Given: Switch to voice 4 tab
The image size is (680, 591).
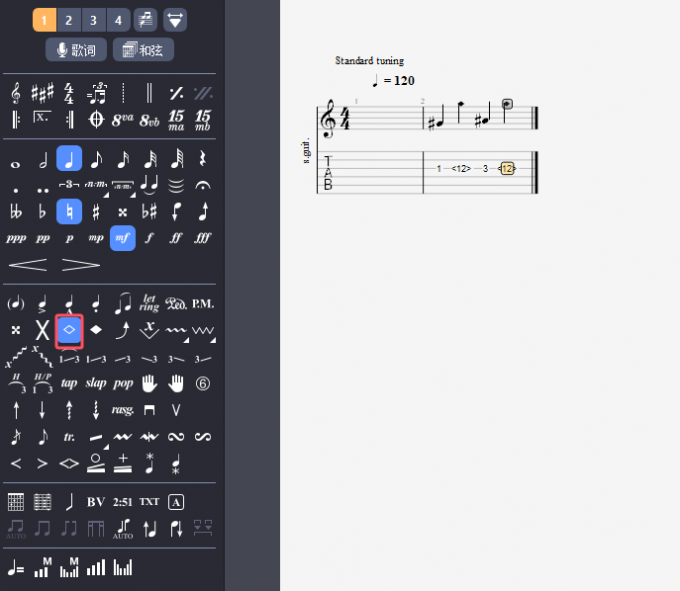Looking at the screenshot, I should pyautogui.click(x=119, y=20).
